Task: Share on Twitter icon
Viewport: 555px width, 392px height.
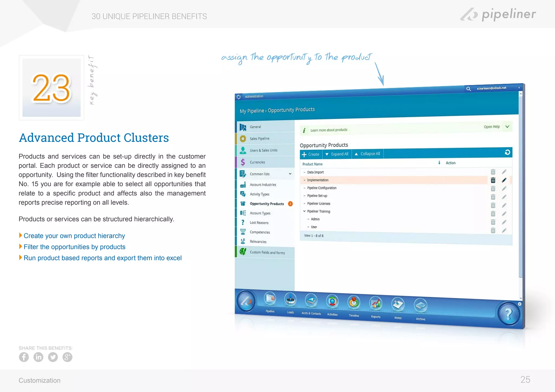Action: [53, 357]
